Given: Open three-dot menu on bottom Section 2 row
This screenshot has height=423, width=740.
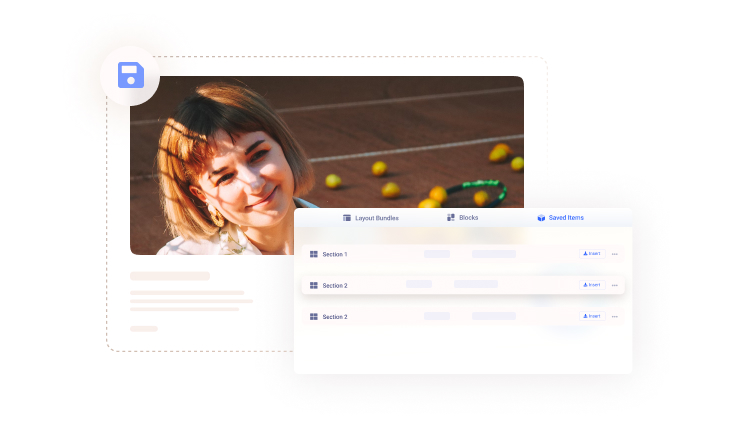Looking at the screenshot, I should point(614,316).
